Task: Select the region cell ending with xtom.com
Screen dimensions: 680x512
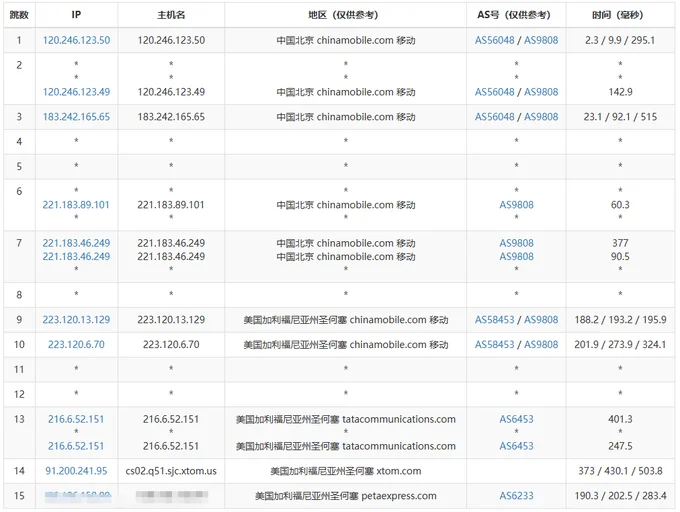Action: pyautogui.click(x=346, y=471)
